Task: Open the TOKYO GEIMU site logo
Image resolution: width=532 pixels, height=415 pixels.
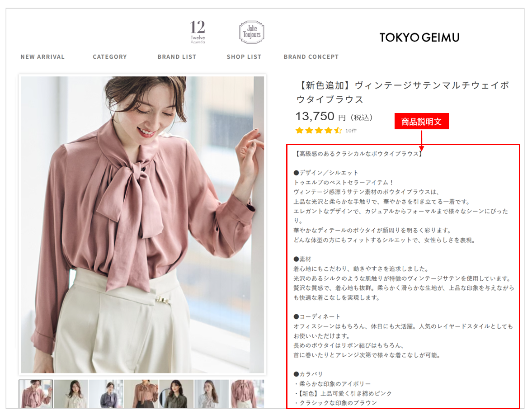Action: click(419, 38)
